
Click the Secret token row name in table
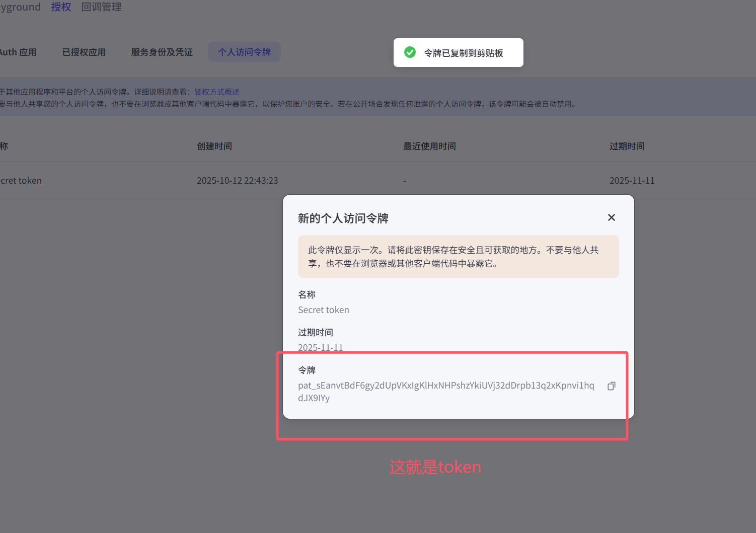[x=21, y=181]
